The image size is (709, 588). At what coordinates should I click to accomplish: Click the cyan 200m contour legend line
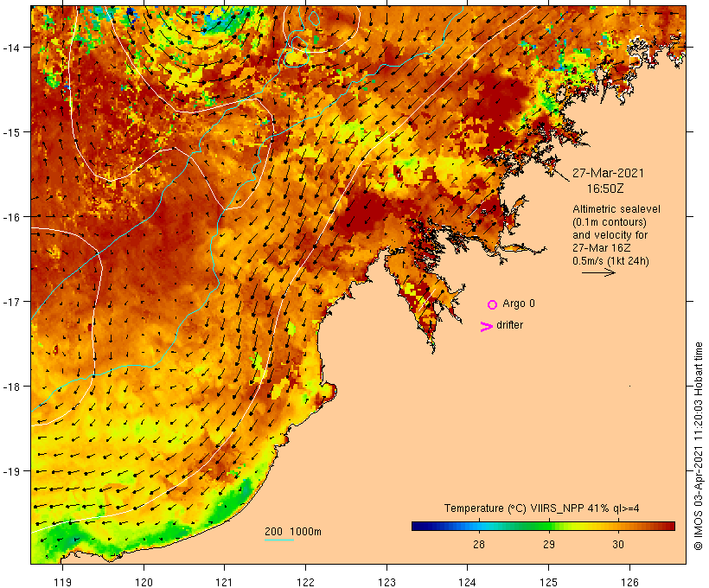279,540
